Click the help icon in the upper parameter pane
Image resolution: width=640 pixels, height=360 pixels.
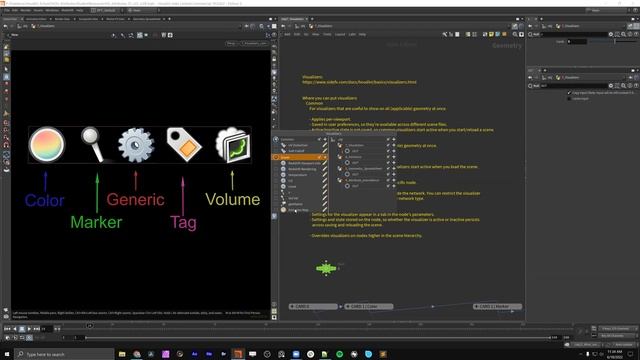click(636, 34)
